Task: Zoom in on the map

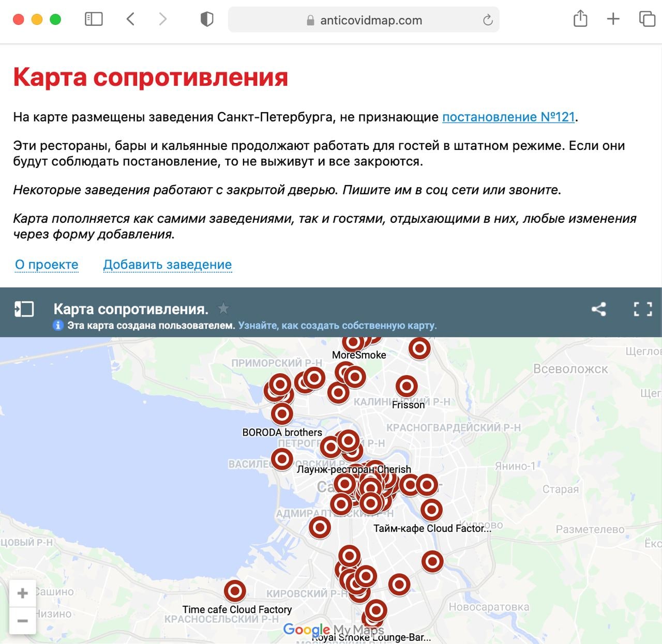Action: pyautogui.click(x=22, y=593)
